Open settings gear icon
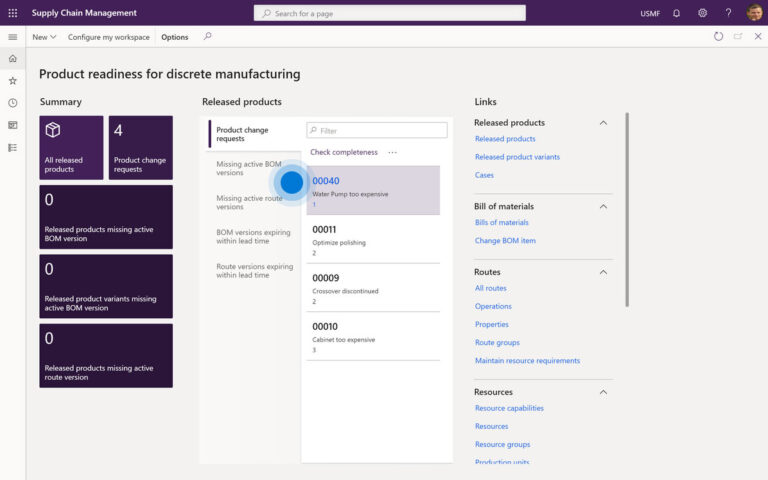Image resolution: width=768 pixels, height=480 pixels. [x=702, y=13]
